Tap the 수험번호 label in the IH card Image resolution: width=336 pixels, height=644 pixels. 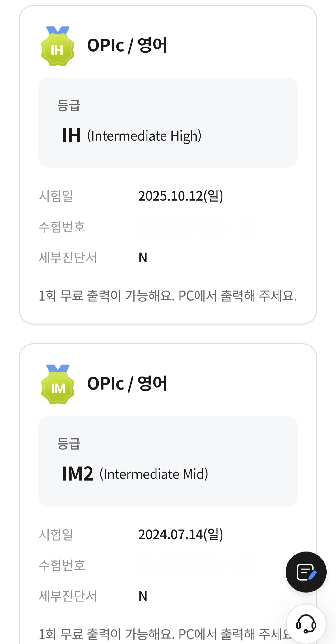(x=62, y=227)
